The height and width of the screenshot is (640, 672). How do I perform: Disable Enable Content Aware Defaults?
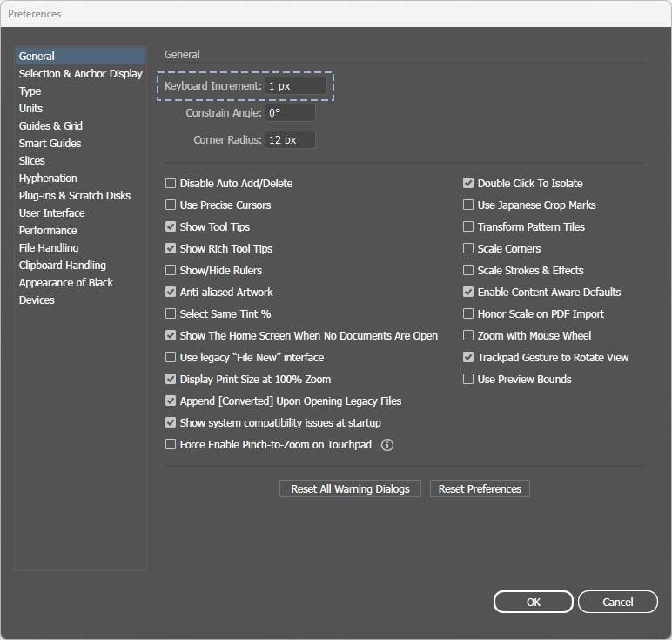coord(468,292)
